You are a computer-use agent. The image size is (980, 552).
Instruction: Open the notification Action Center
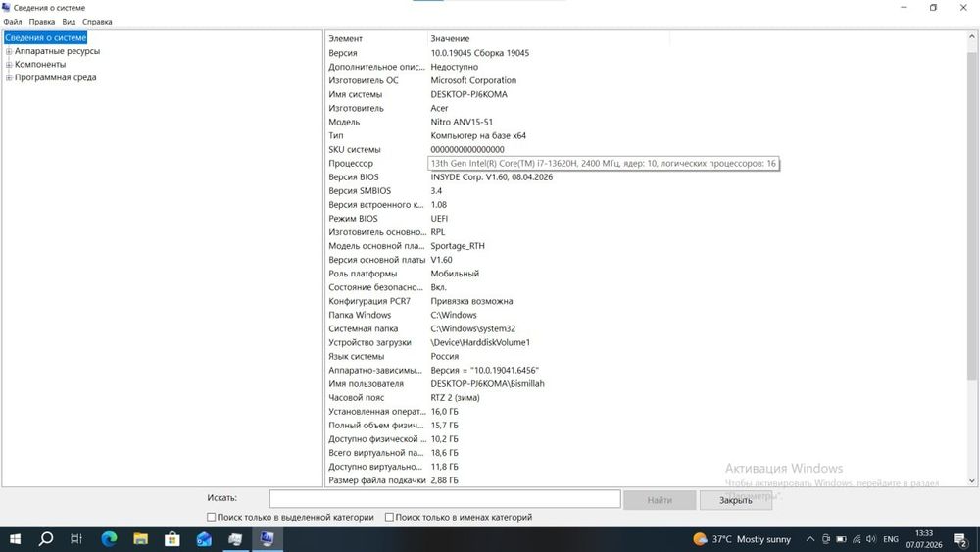pyautogui.click(x=961, y=539)
